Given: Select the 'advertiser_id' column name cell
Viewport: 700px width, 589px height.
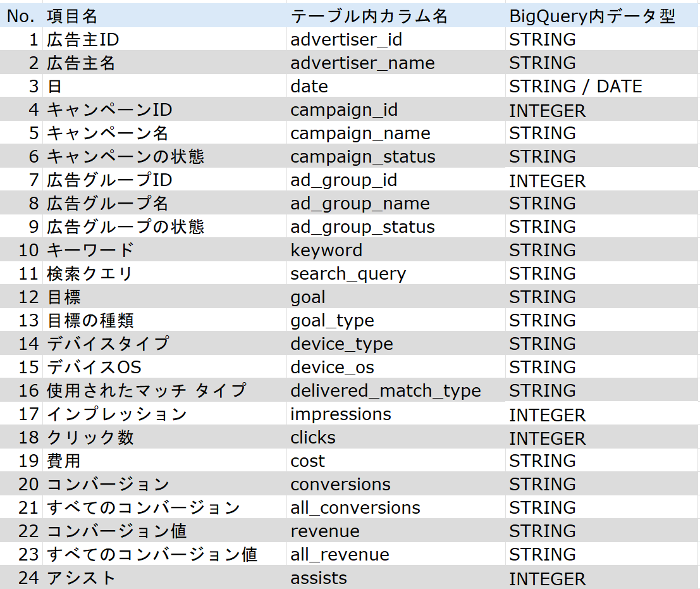Looking at the screenshot, I should coord(396,39).
